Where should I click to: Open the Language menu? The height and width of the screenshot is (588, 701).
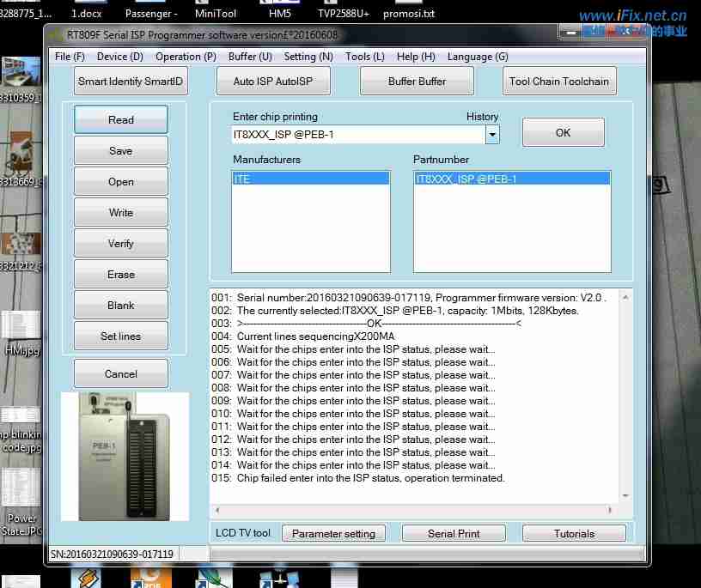tap(478, 57)
